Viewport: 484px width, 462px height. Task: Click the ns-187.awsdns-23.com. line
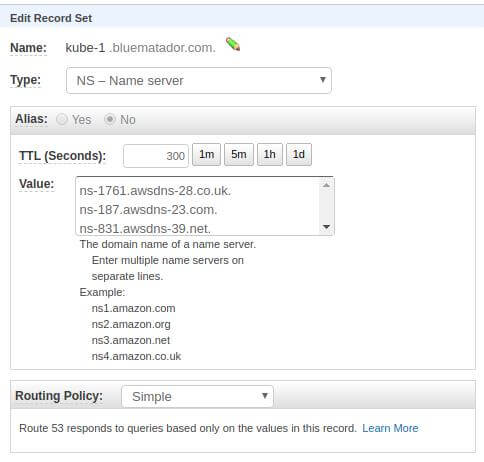point(148,210)
